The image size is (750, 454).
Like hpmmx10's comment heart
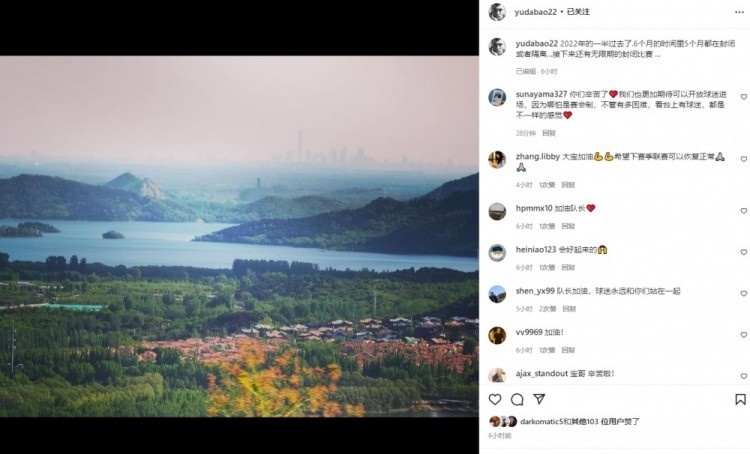click(x=744, y=210)
